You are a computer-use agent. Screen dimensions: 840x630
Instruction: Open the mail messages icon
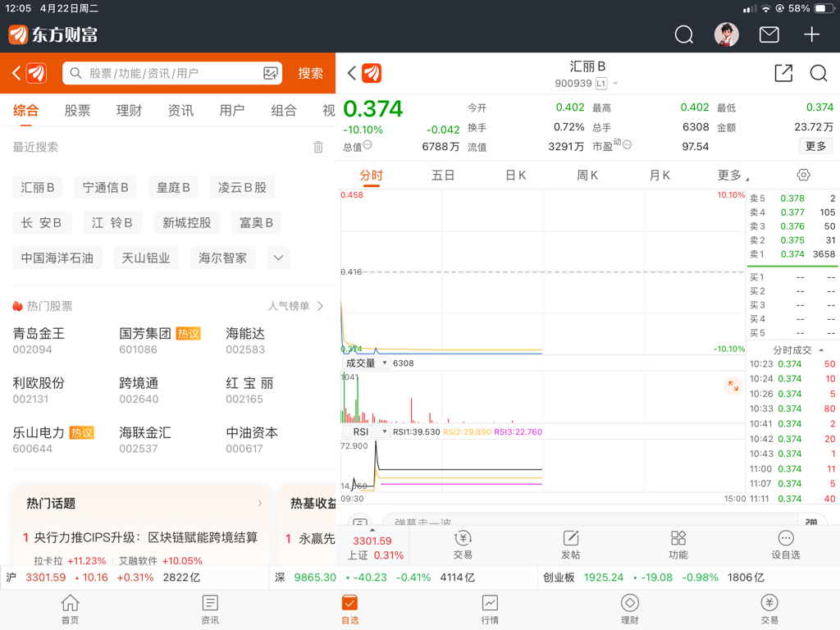click(769, 34)
